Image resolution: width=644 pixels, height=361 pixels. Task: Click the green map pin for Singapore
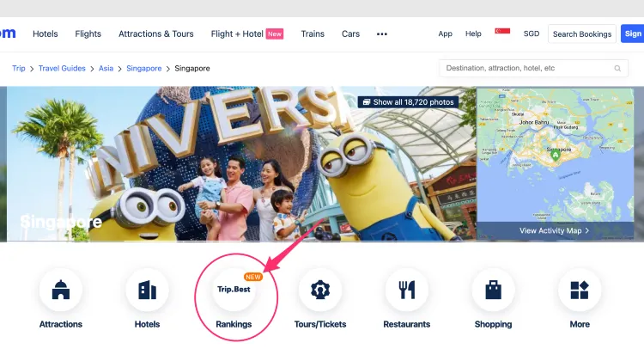(556, 156)
